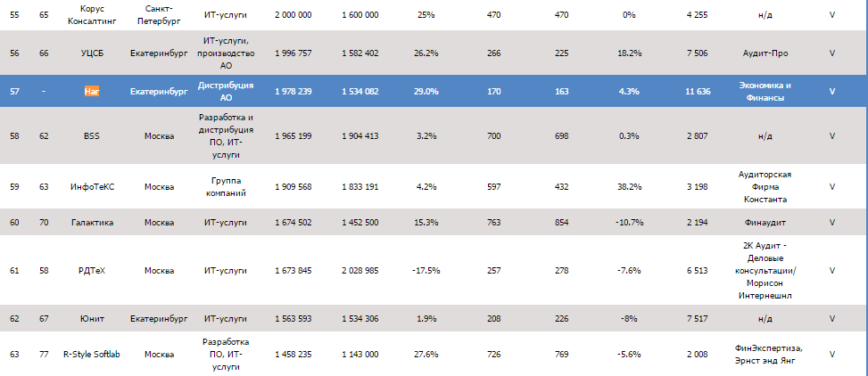868x376 pixels.
Task: Open the ИнфоТеКС company entry
Action: click(92, 187)
